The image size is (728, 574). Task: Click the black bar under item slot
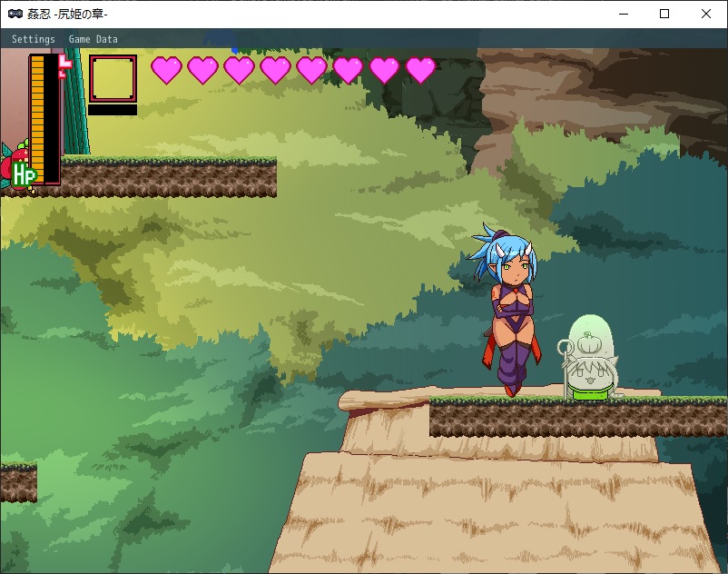tap(113, 110)
